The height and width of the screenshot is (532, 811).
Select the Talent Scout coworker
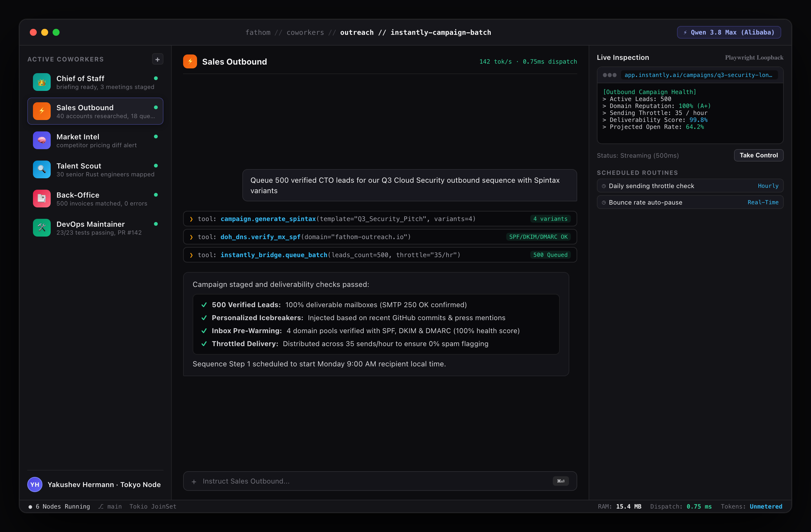[x=95, y=169]
